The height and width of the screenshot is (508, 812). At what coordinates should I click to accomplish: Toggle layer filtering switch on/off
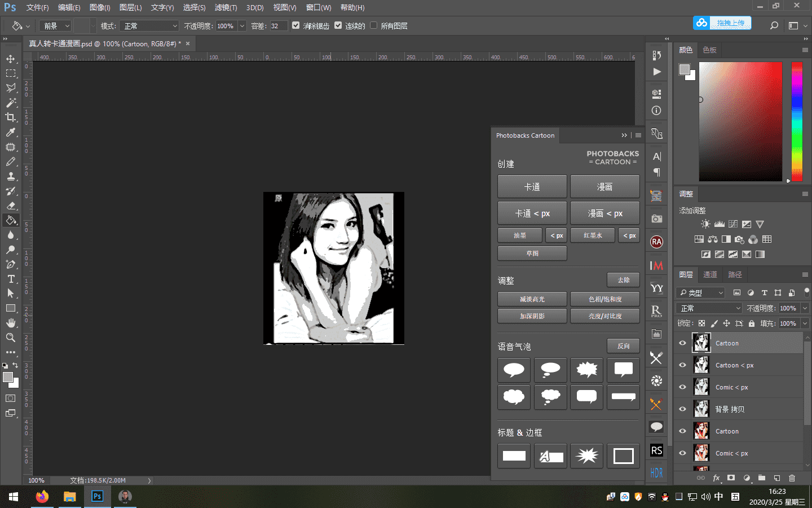[807, 292]
